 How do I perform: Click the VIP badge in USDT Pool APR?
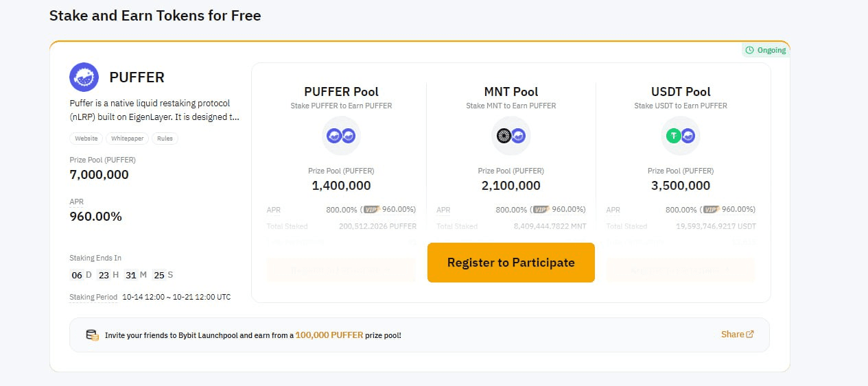(710, 210)
